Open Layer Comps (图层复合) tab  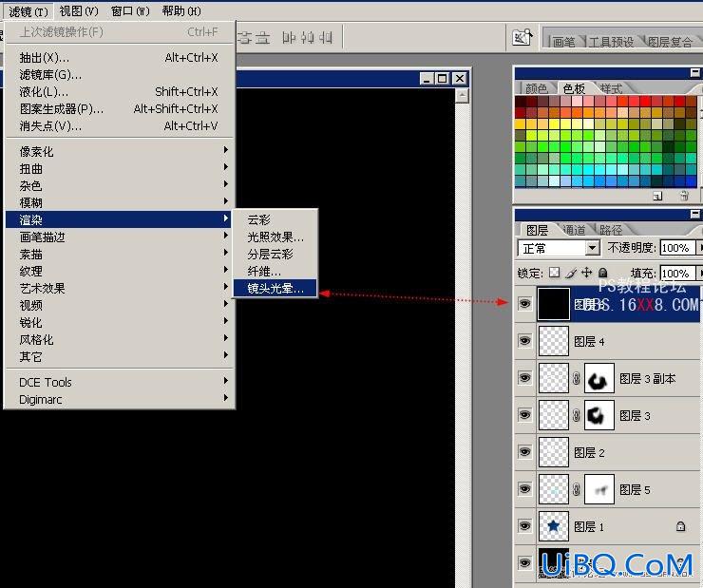click(671, 42)
